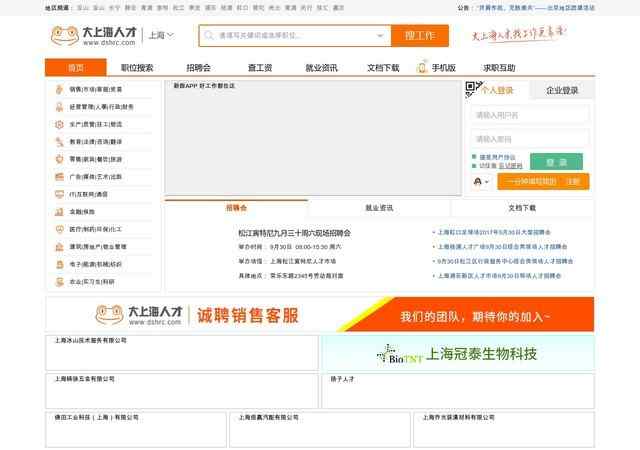Open the first job fair link with 2017
Viewport: 640px width, 450px height.
pos(494,232)
